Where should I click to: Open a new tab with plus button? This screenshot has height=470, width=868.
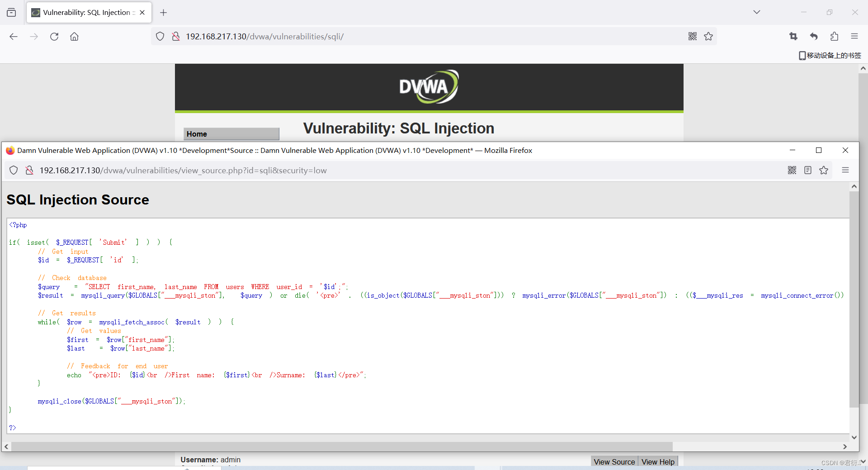pyautogui.click(x=164, y=12)
